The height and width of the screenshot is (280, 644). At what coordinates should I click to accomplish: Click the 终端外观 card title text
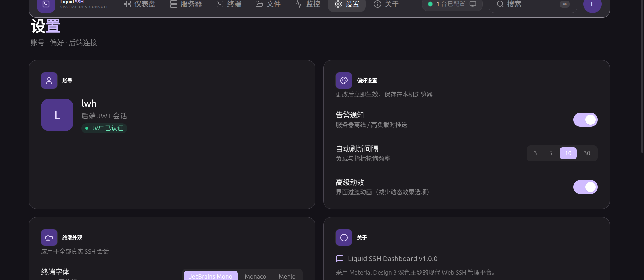tap(72, 238)
